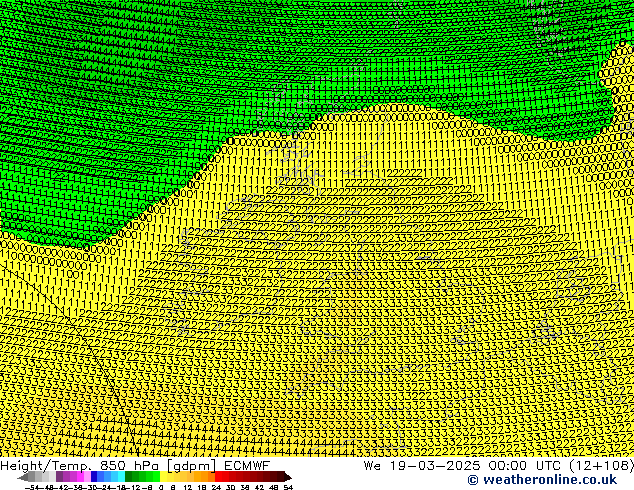The width and height of the screenshot is (634, 490).
Task: Click the 54 legend scale label
Action: tap(288, 487)
